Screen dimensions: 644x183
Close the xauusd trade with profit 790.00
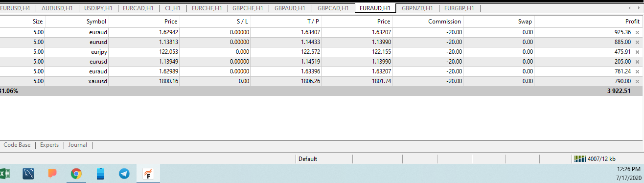tap(637, 81)
